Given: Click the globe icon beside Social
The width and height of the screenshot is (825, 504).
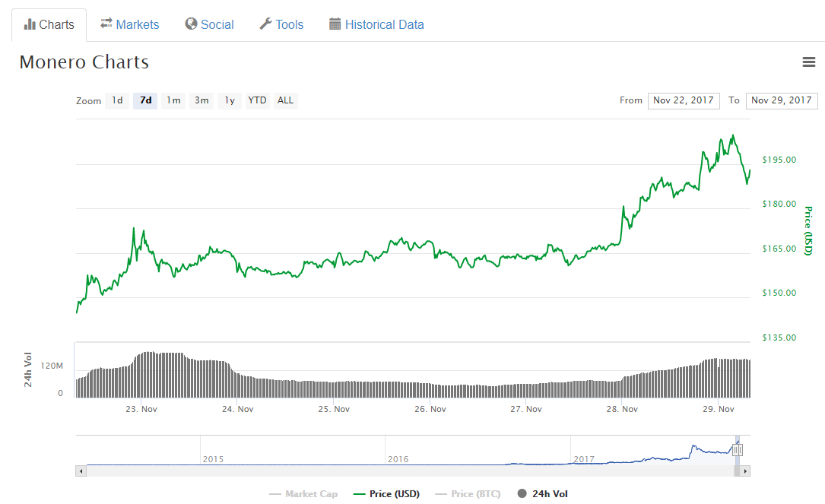Looking at the screenshot, I should tap(191, 24).
